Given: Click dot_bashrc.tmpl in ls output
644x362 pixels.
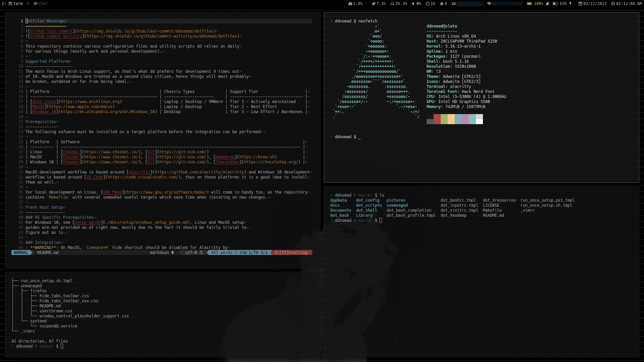Looking at the screenshot, I should point(458,200).
